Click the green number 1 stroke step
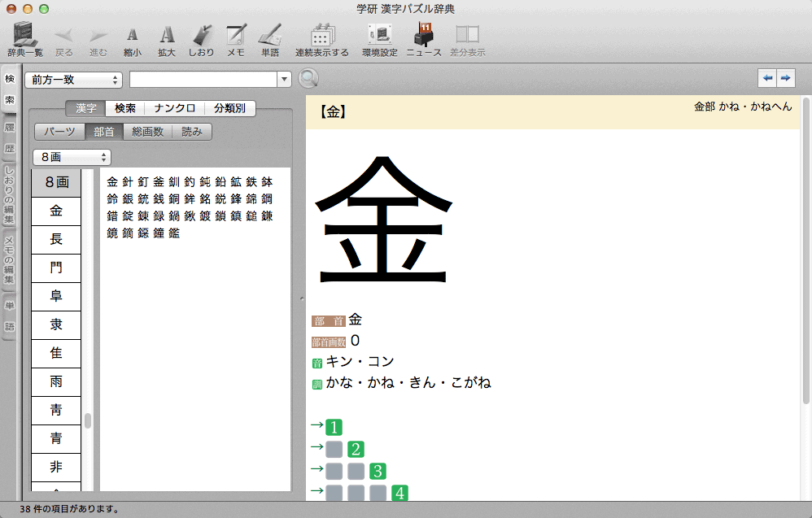This screenshot has height=518, width=812. click(x=334, y=427)
